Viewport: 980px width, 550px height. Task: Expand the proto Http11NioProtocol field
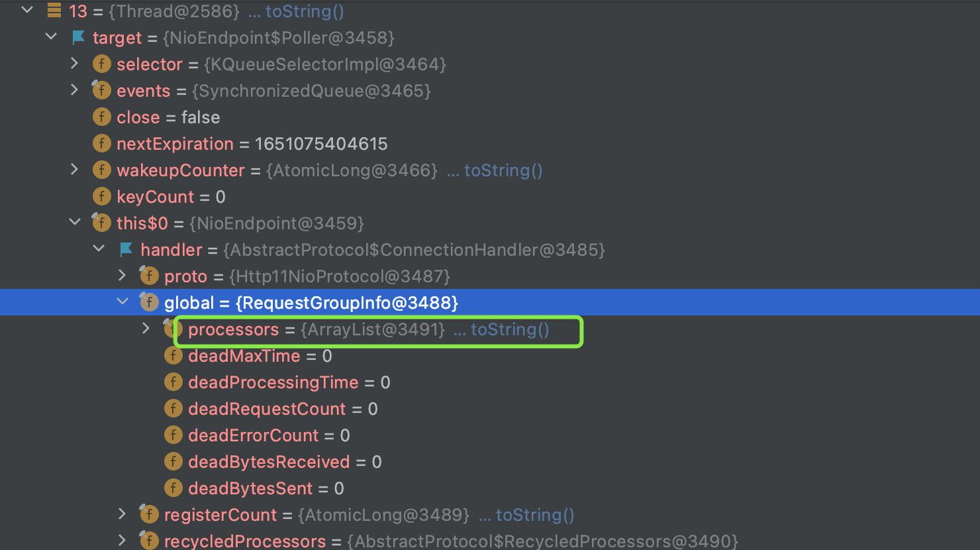[x=122, y=275]
